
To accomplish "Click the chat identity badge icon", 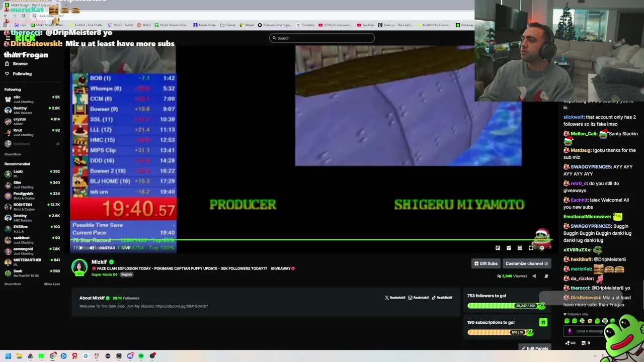I will coord(570,331).
